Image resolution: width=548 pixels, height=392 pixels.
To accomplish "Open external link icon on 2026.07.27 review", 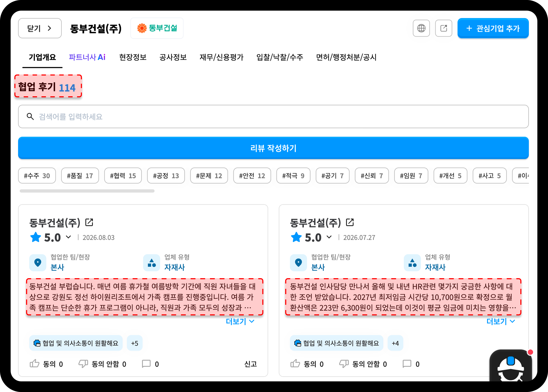I will tap(350, 222).
